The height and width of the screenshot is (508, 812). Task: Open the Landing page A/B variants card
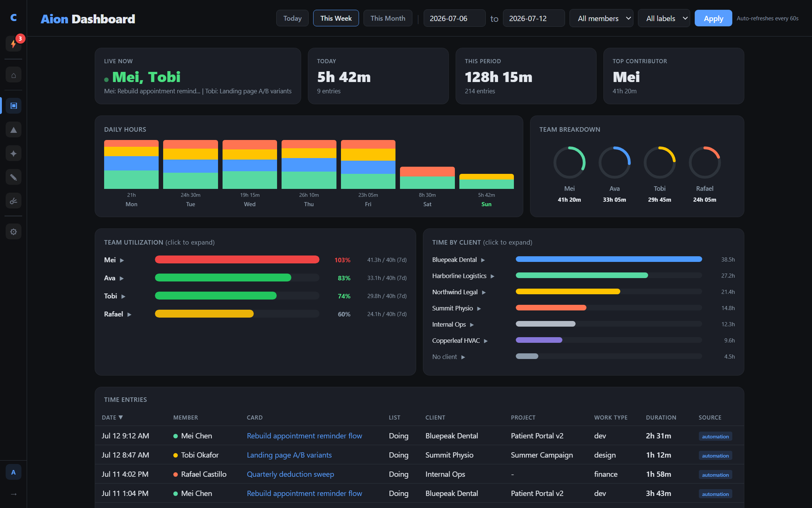coord(289,455)
